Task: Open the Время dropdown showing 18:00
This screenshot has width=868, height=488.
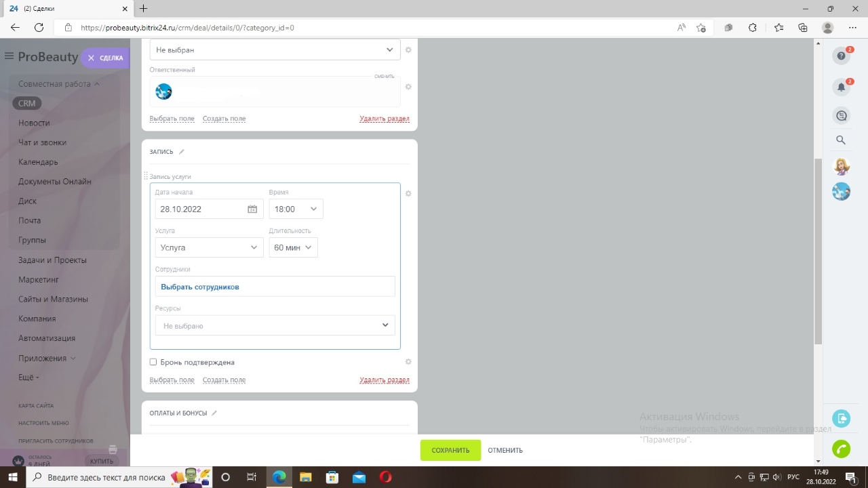Action: 296,209
